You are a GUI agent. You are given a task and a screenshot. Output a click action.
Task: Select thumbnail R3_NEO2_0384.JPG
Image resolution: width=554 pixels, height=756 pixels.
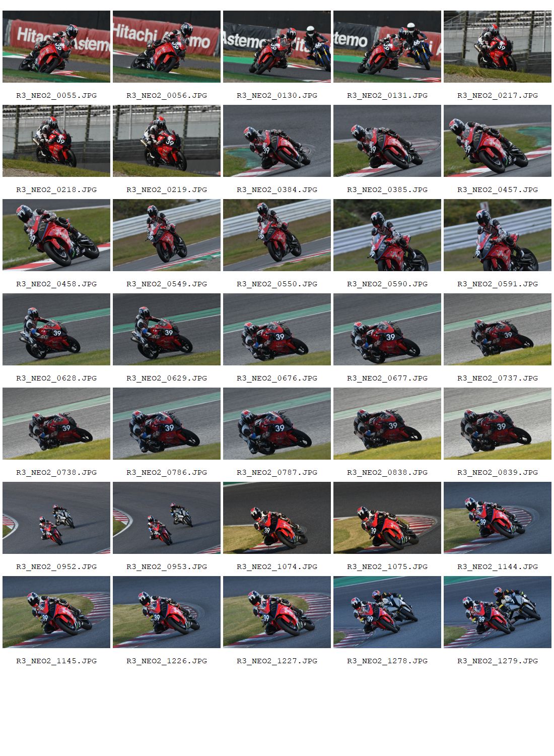(x=277, y=141)
